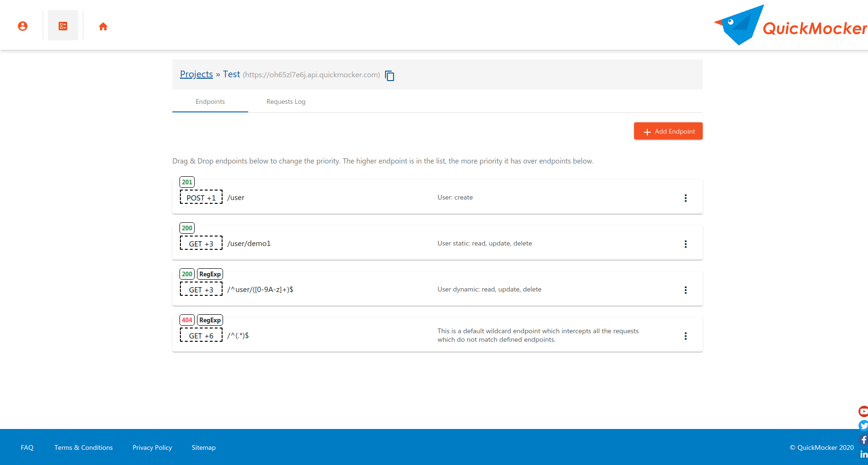Select the projects list icon in header
Viewport: 868px width, 465px height.
tap(63, 26)
